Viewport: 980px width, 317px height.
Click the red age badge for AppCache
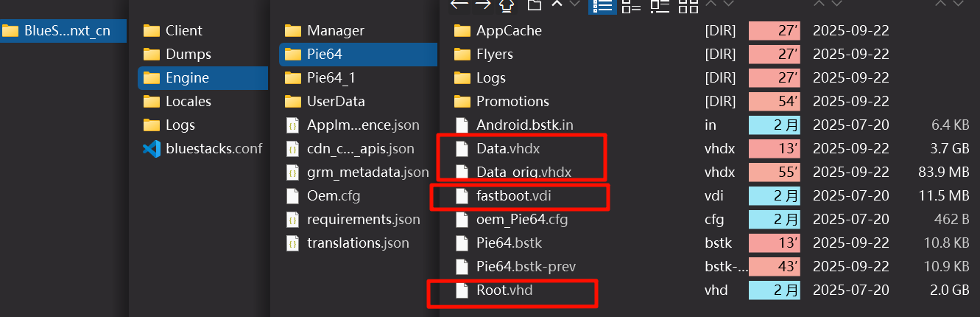click(x=774, y=31)
